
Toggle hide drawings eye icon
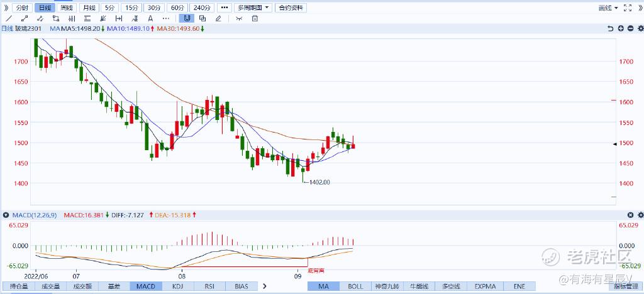click(240, 18)
